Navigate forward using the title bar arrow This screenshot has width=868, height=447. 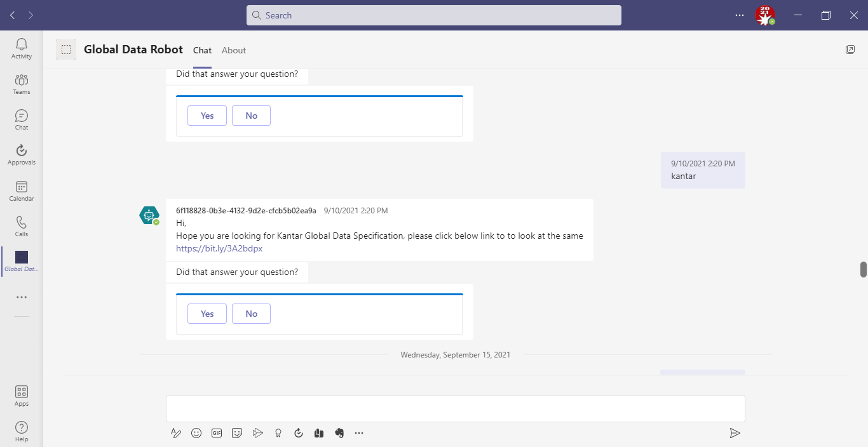pos(31,15)
